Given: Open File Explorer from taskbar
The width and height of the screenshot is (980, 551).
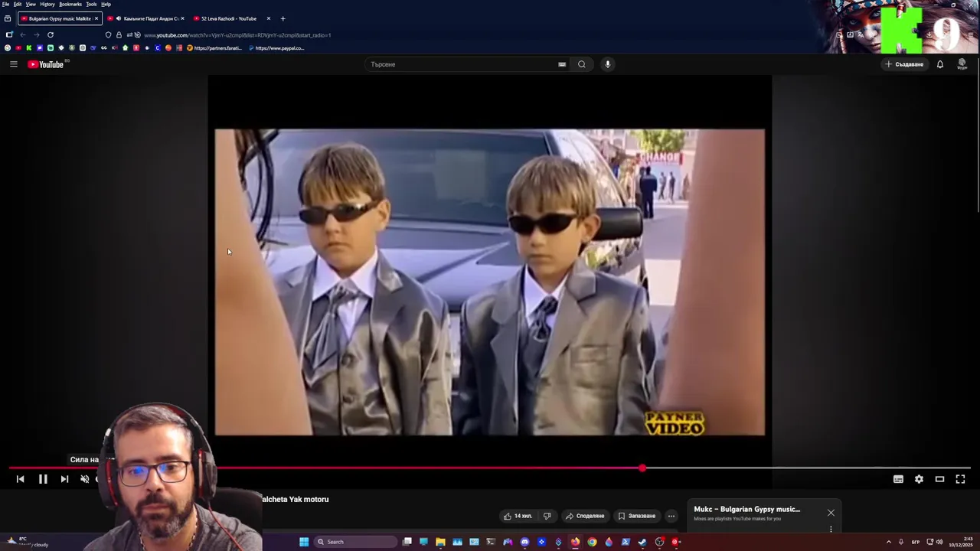Looking at the screenshot, I should click(440, 542).
